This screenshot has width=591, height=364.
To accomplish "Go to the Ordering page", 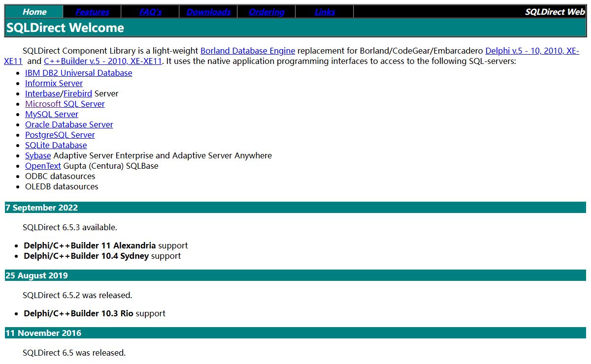I will tap(266, 12).
